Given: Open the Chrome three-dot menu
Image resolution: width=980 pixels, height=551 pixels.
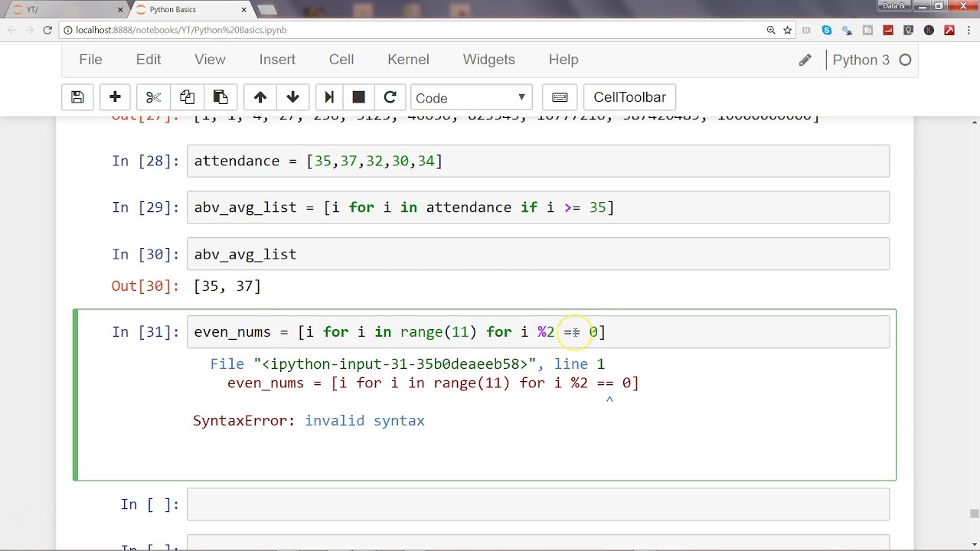Looking at the screenshot, I should click(969, 30).
